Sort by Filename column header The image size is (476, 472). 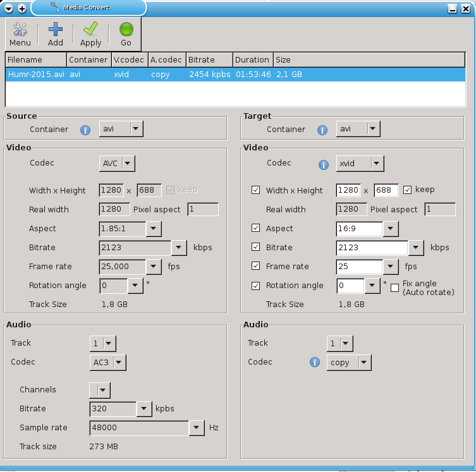coord(36,60)
